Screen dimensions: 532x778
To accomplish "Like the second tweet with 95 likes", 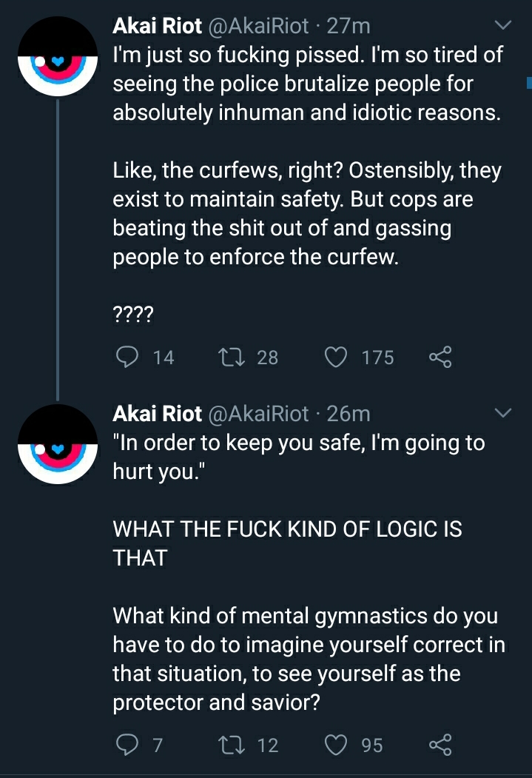I will click(336, 745).
